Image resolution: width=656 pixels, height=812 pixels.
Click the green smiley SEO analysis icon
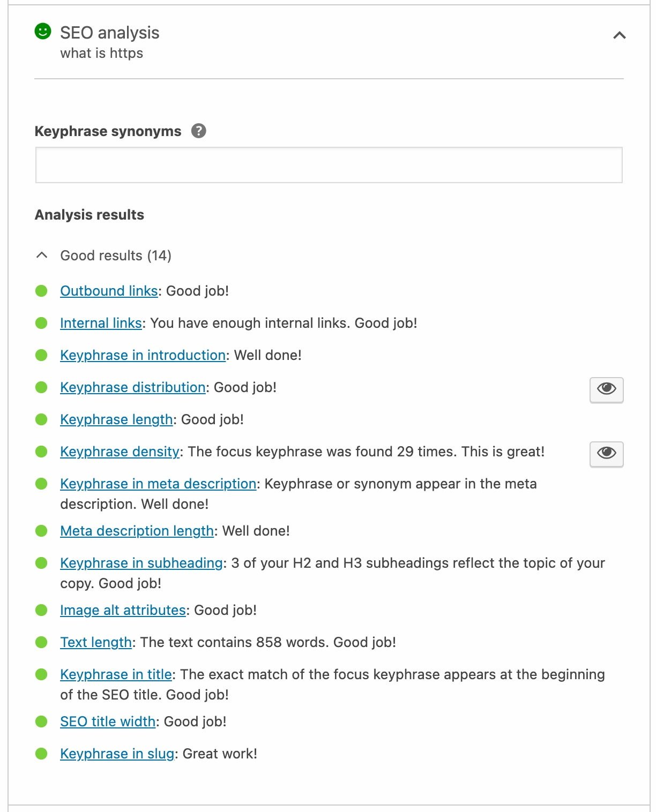43,33
